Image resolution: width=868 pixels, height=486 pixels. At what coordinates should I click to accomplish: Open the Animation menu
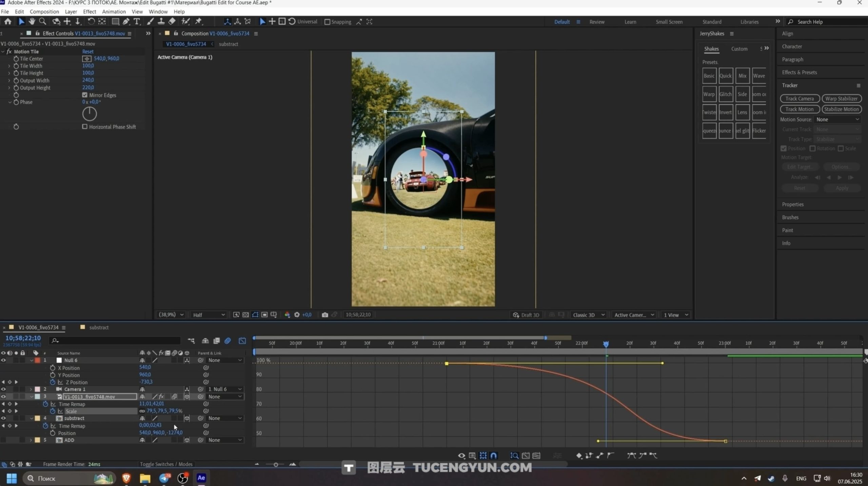click(114, 12)
